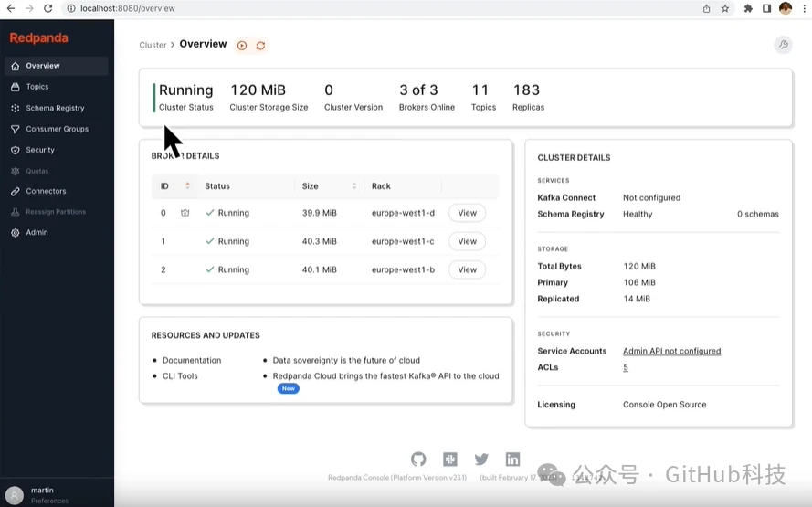Image resolution: width=812 pixels, height=507 pixels.
Task: Click the browser reload button
Action: pos(48,8)
